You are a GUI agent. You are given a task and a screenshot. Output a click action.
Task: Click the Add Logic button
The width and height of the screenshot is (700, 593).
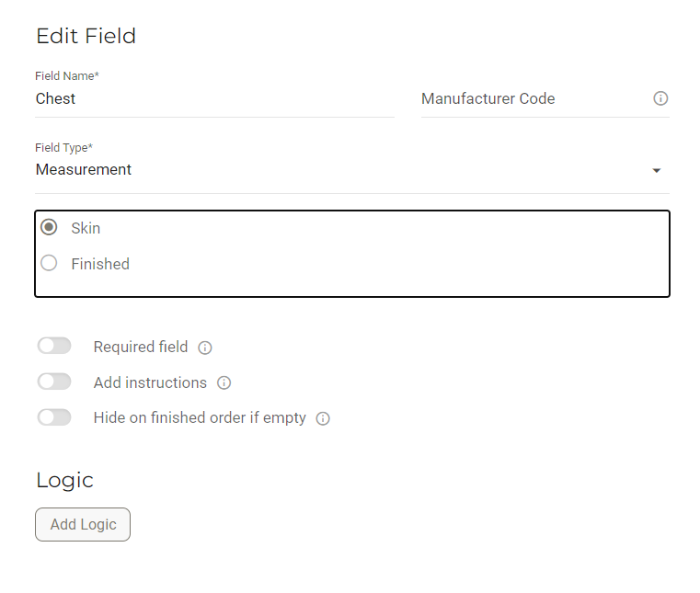[x=83, y=524]
